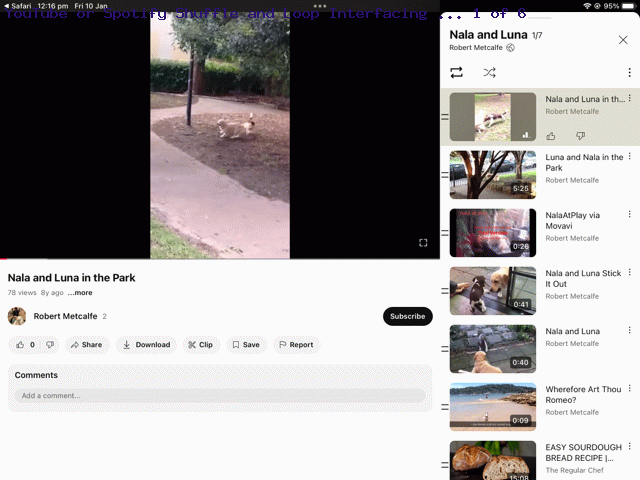
Task: Click the video progress bar
Action: pyautogui.click(x=220, y=259)
